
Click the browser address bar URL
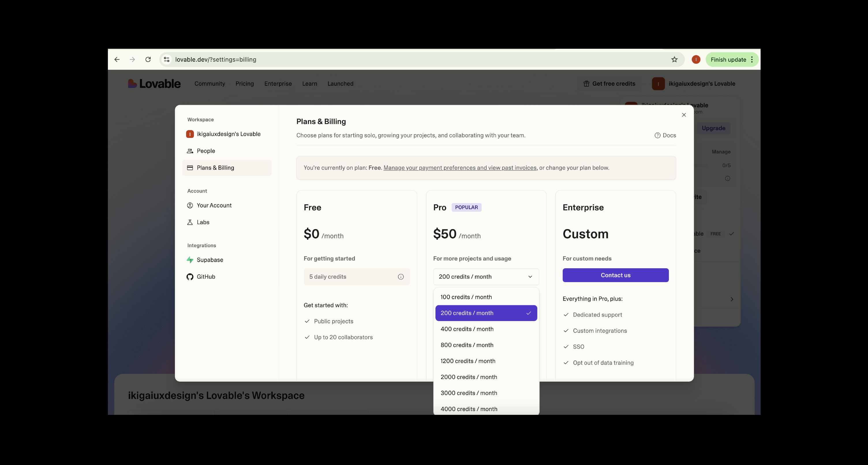point(216,60)
